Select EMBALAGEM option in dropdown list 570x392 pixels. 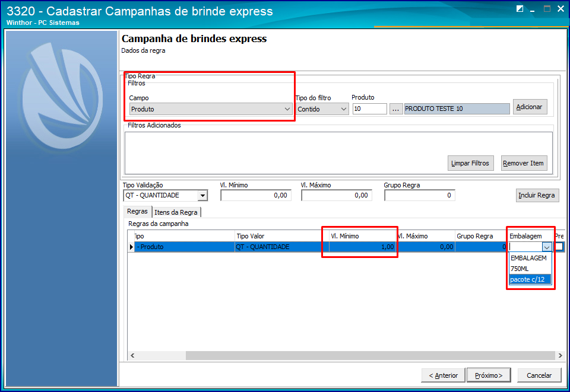[530, 258]
